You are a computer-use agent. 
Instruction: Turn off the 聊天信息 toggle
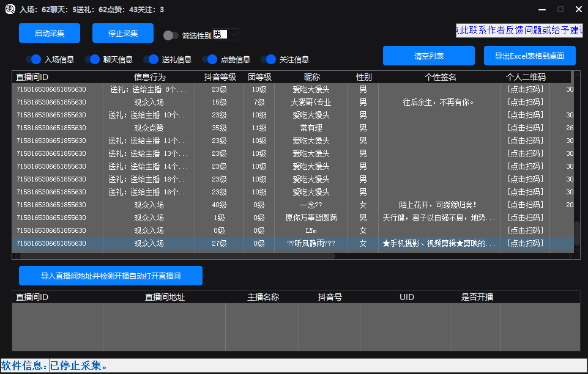tap(95, 59)
